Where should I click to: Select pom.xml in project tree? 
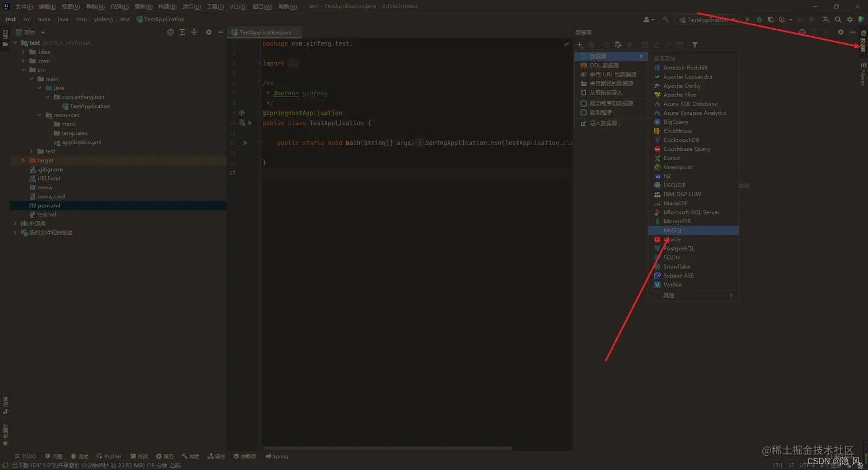49,205
